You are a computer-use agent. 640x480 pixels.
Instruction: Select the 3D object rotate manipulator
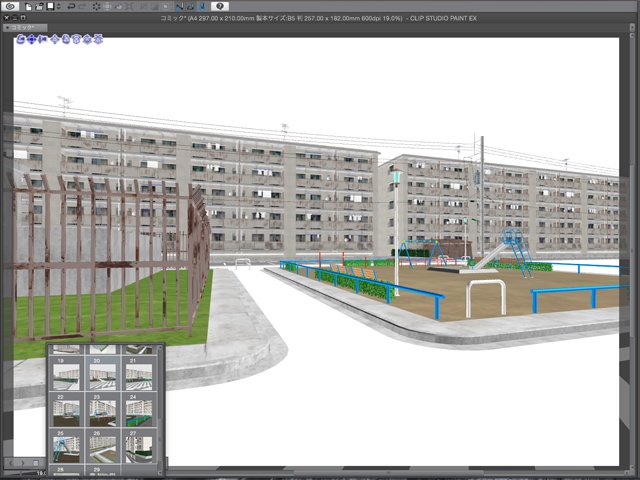(x=66, y=40)
